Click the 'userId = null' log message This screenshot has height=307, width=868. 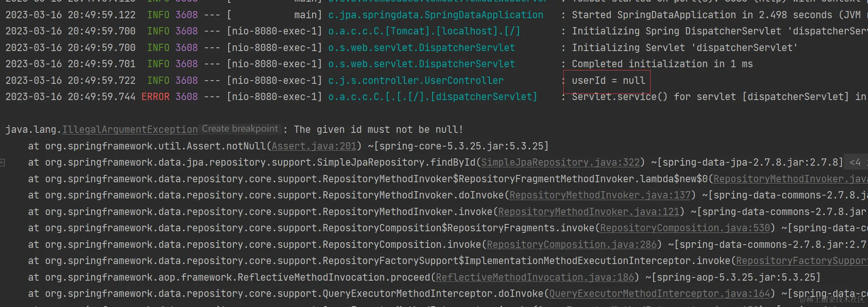tap(608, 81)
